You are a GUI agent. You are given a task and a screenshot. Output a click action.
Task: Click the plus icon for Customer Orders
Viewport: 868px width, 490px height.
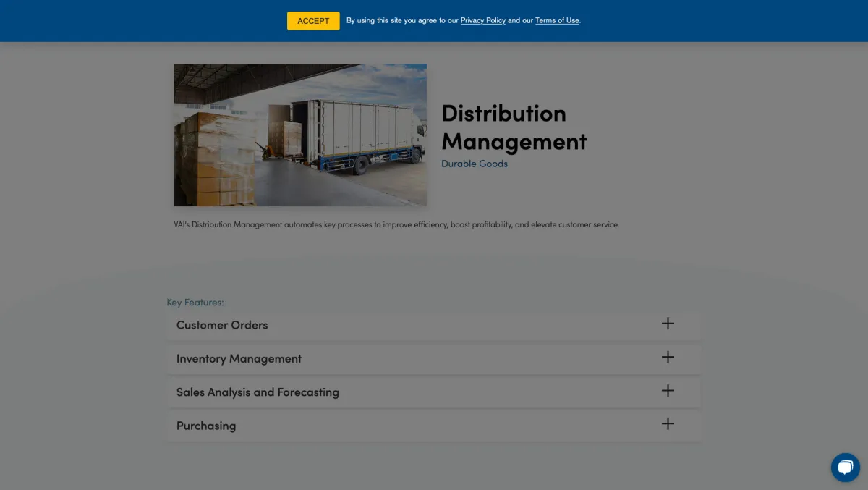coord(668,324)
